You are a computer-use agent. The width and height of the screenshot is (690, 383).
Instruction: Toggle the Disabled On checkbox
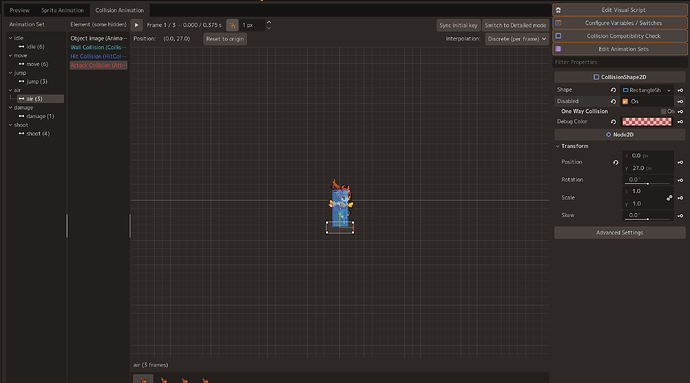(x=625, y=101)
